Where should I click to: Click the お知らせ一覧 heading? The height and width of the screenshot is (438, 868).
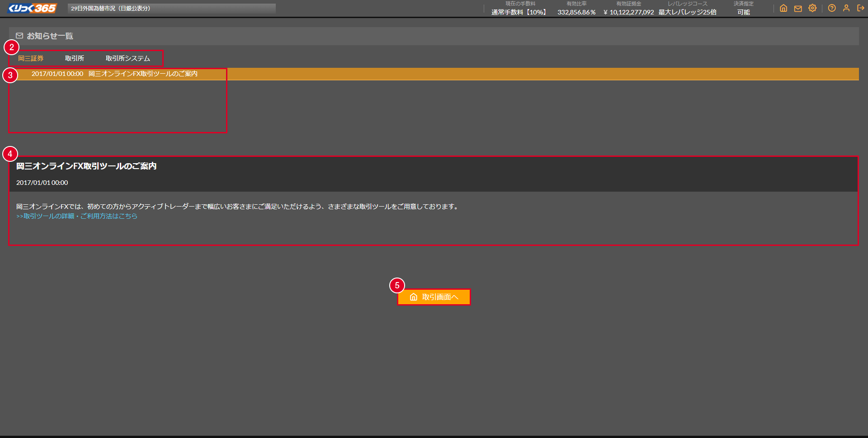50,36
